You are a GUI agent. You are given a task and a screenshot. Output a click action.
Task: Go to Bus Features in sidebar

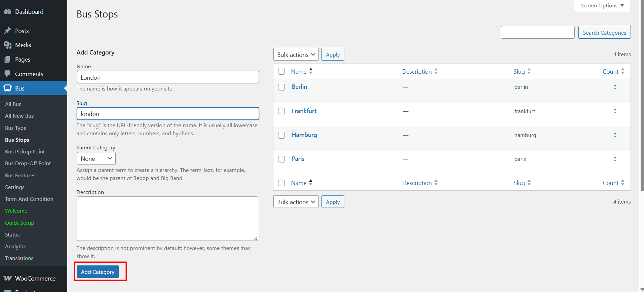click(x=20, y=176)
